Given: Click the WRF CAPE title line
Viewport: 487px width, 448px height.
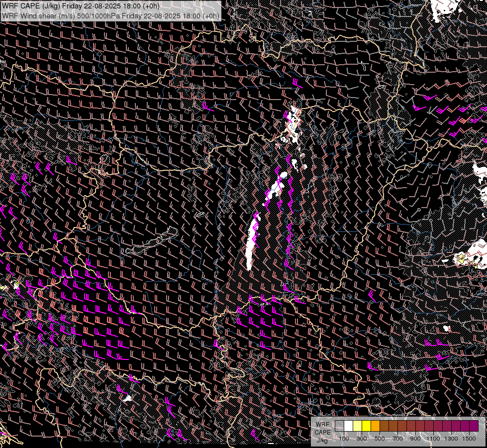Looking at the screenshot, I should point(81,6).
